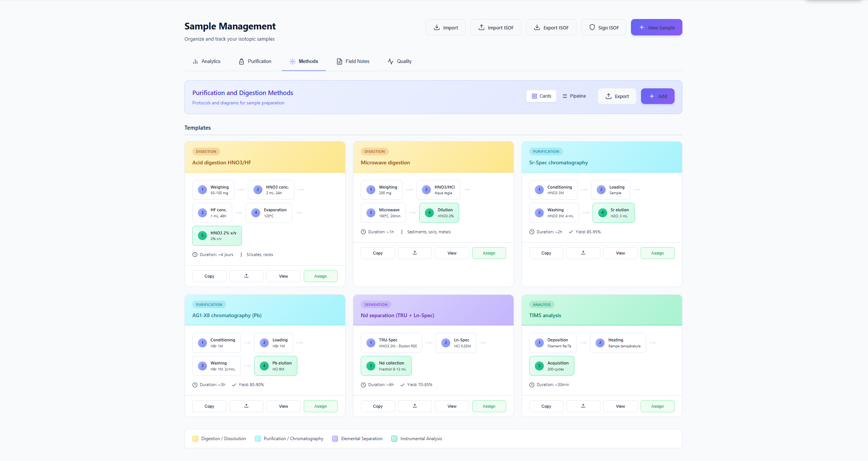View the TIMS analysis template

(620, 406)
